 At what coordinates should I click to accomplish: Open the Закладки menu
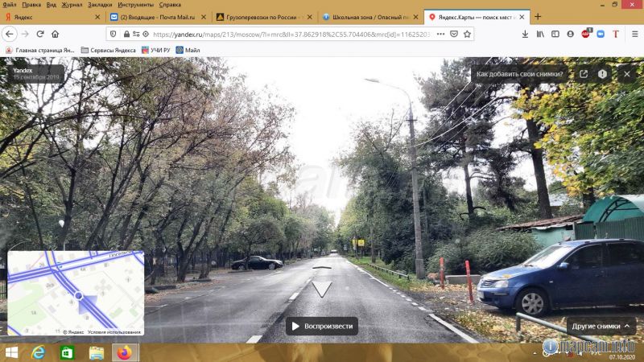tap(100, 5)
